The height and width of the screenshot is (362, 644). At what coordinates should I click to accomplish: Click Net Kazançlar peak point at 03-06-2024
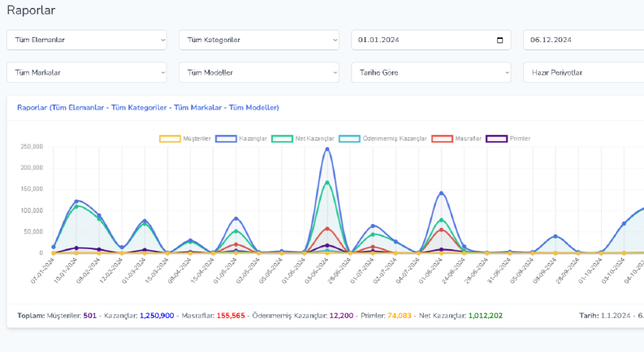(327, 183)
